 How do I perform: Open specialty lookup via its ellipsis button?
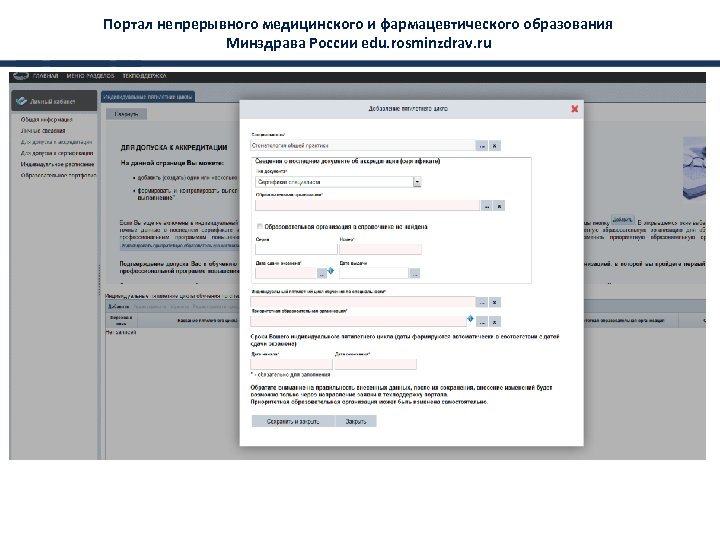[481, 146]
